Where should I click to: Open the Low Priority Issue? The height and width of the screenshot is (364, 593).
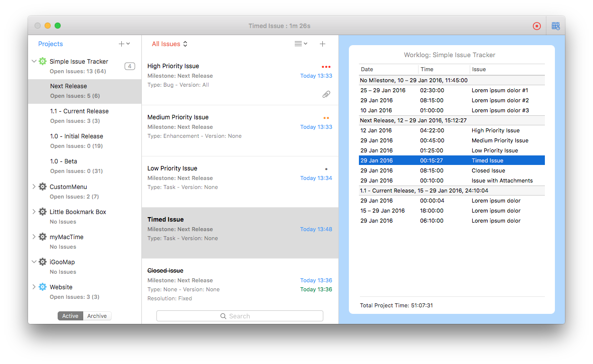240,181
